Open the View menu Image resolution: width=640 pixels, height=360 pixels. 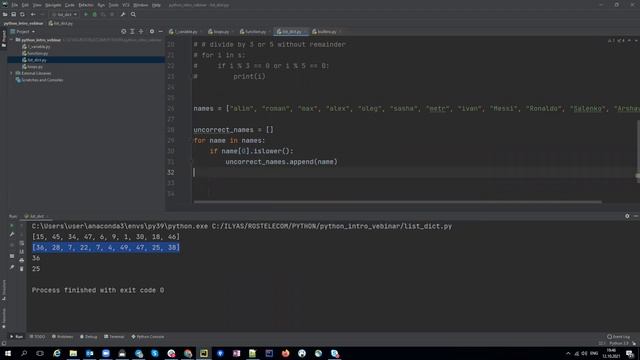coord(37,5)
